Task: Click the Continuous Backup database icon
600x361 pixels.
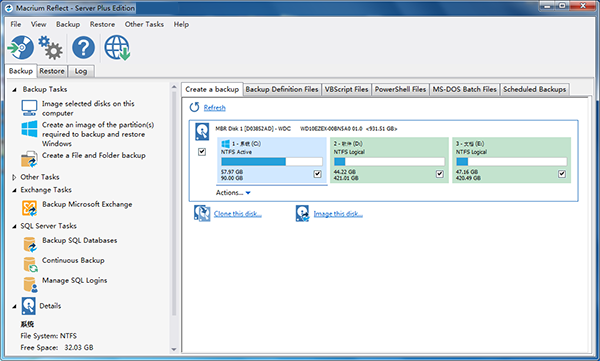Action: (x=30, y=265)
